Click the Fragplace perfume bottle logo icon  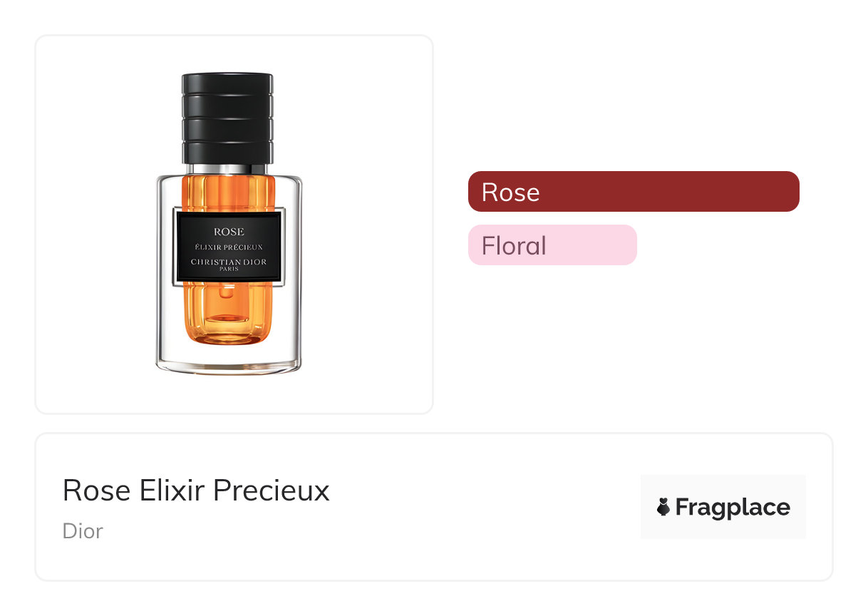click(663, 507)
